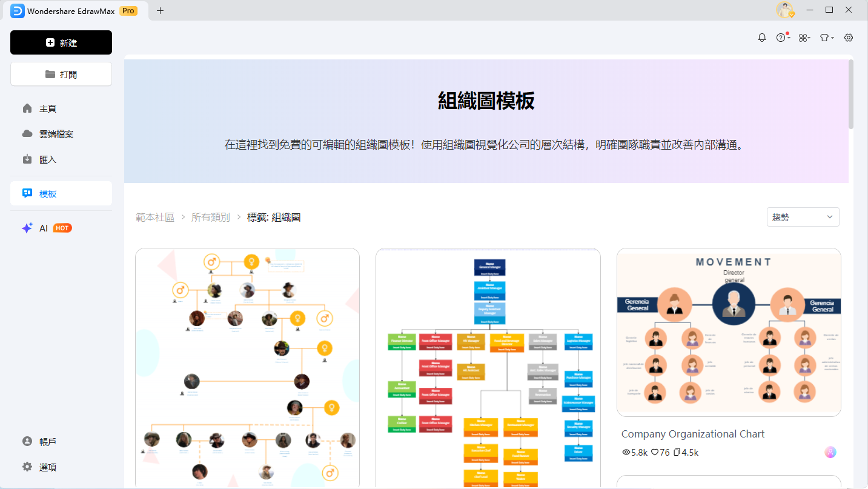Click the user avatar in title bar

coord(784,10)
